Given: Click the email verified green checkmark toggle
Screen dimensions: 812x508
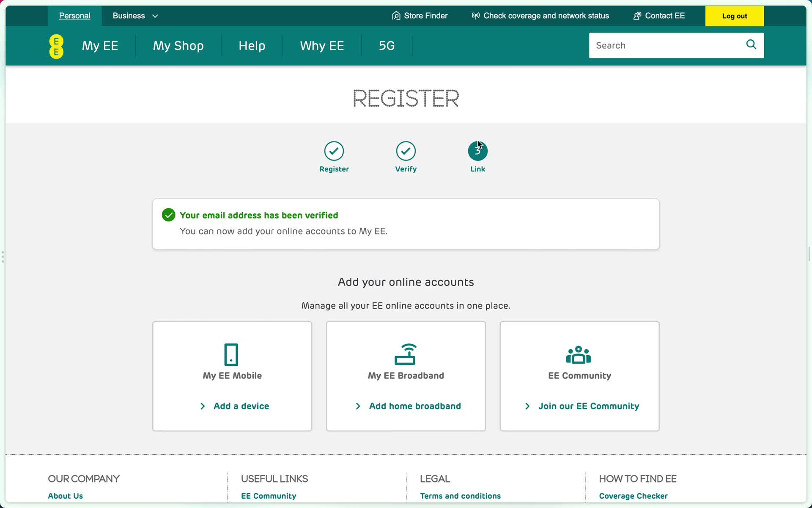Looking at the screenshot, I should point(168,215).
